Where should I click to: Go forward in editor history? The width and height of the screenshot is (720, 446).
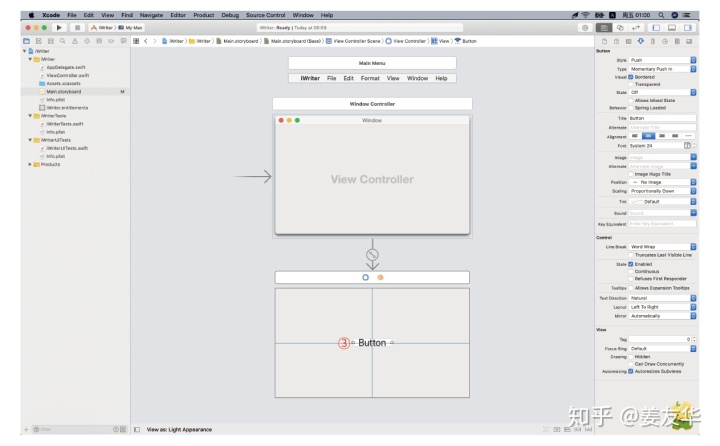tap(155, 41)
